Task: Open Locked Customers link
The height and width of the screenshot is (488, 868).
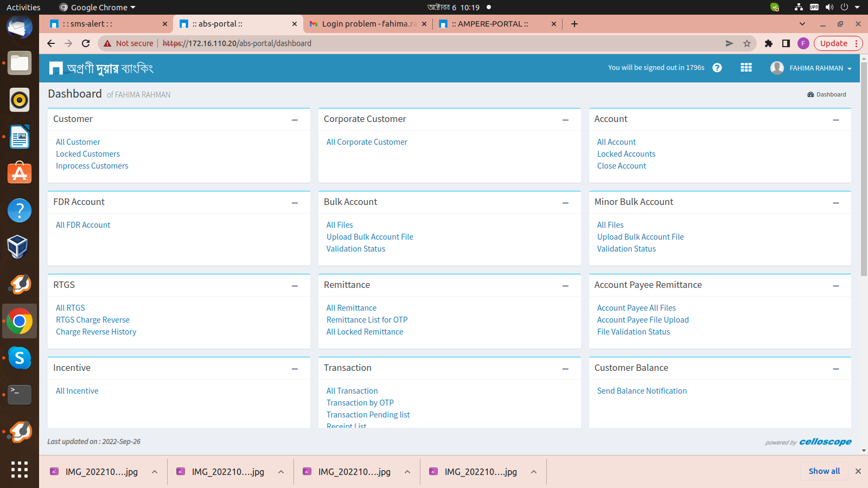Action: coord(88,154)
